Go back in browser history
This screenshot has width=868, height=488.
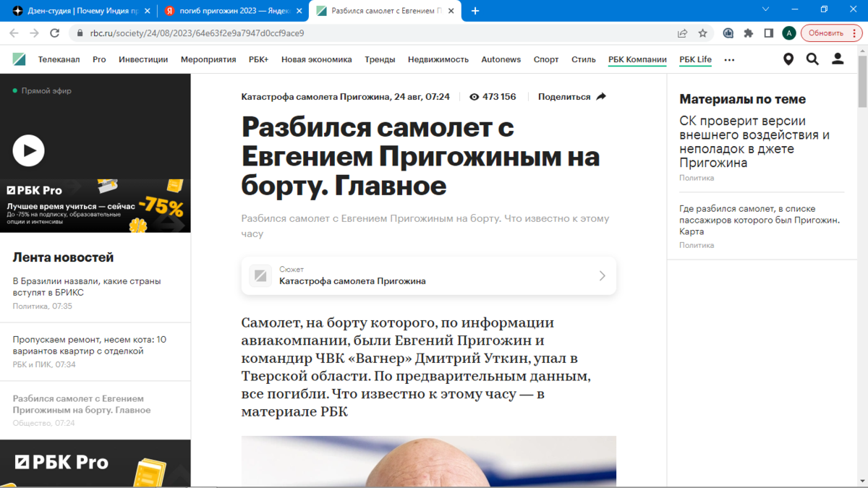(14, 33)
